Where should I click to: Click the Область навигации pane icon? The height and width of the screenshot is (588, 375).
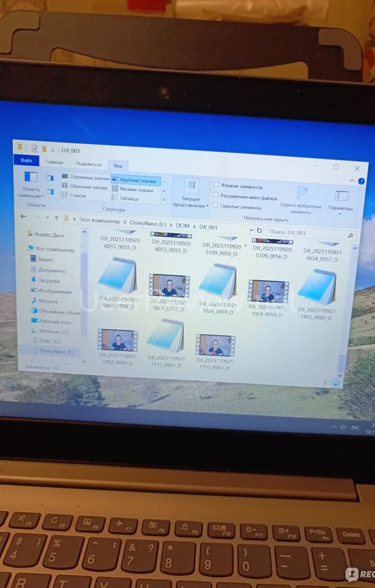31,177
